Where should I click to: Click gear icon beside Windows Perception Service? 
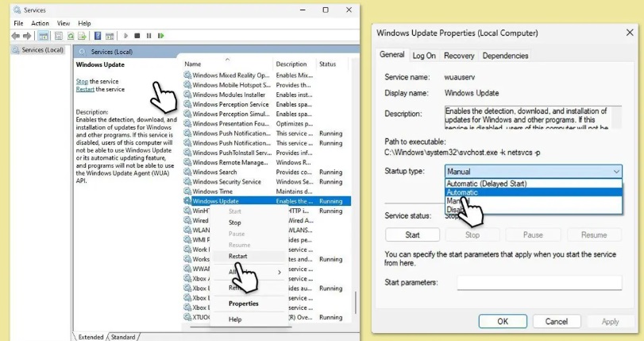pyautogui.click(x=187, y=104)
